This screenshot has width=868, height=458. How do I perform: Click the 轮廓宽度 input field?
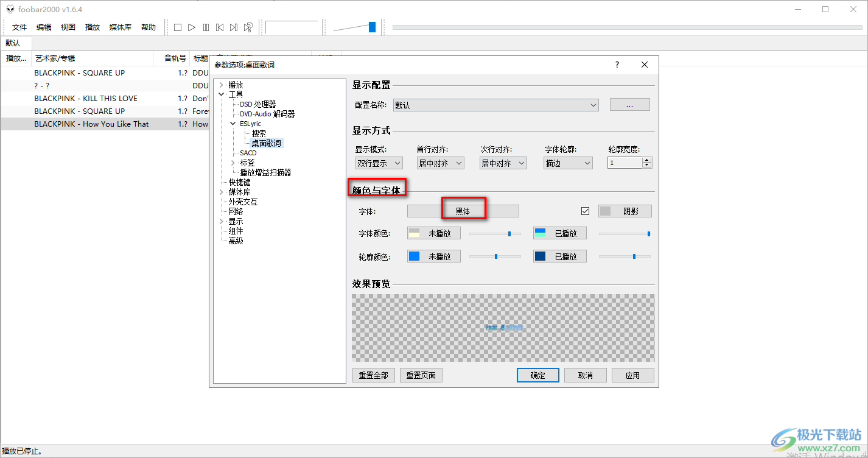click(625, 163)
